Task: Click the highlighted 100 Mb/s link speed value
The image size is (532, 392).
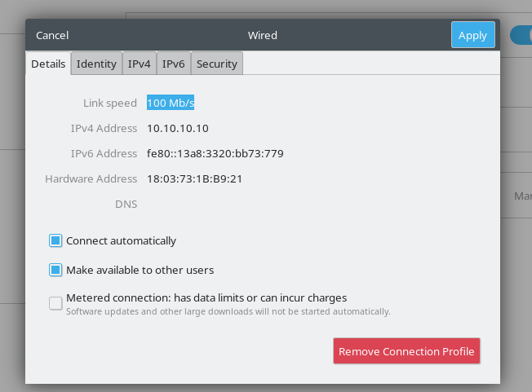Action: pyautogui.click(x=171, y=103)
